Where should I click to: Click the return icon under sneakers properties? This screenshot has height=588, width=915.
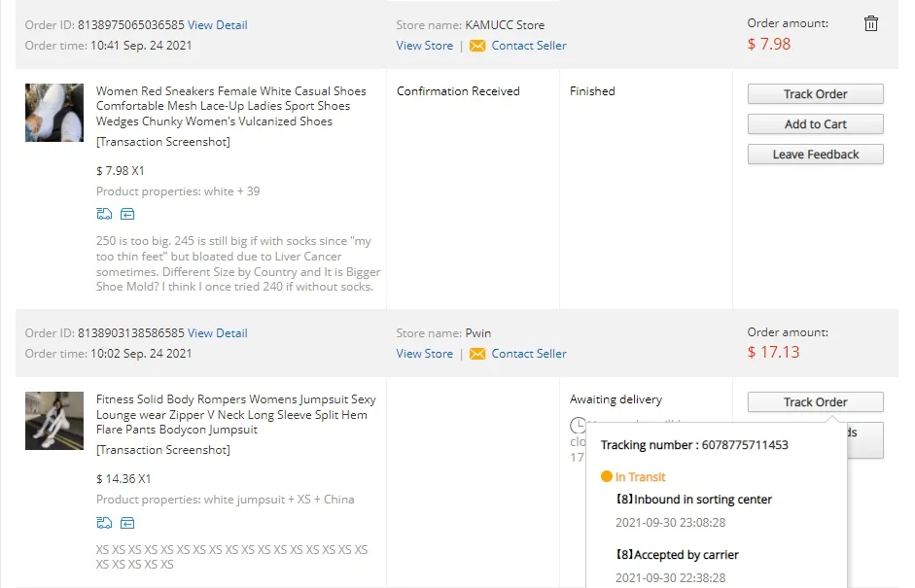point(127,214)
